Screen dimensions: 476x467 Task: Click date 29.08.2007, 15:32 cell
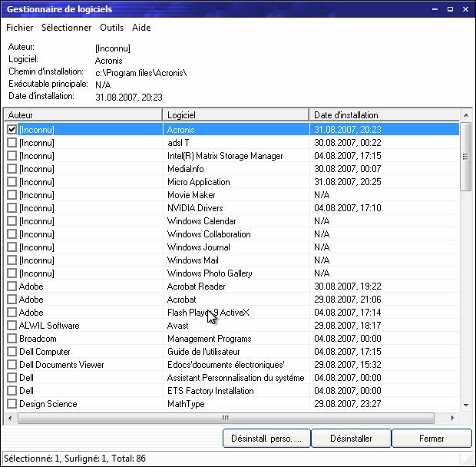348,365
